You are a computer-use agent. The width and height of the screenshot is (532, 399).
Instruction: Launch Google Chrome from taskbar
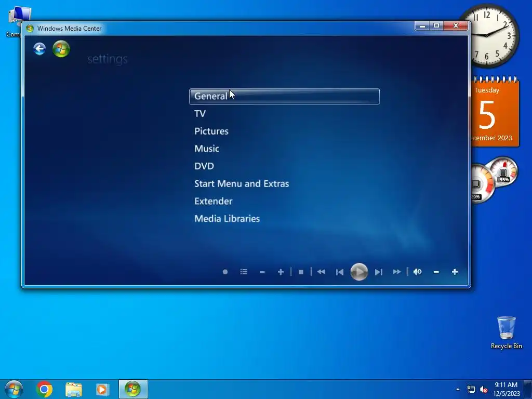coord(44,390)
